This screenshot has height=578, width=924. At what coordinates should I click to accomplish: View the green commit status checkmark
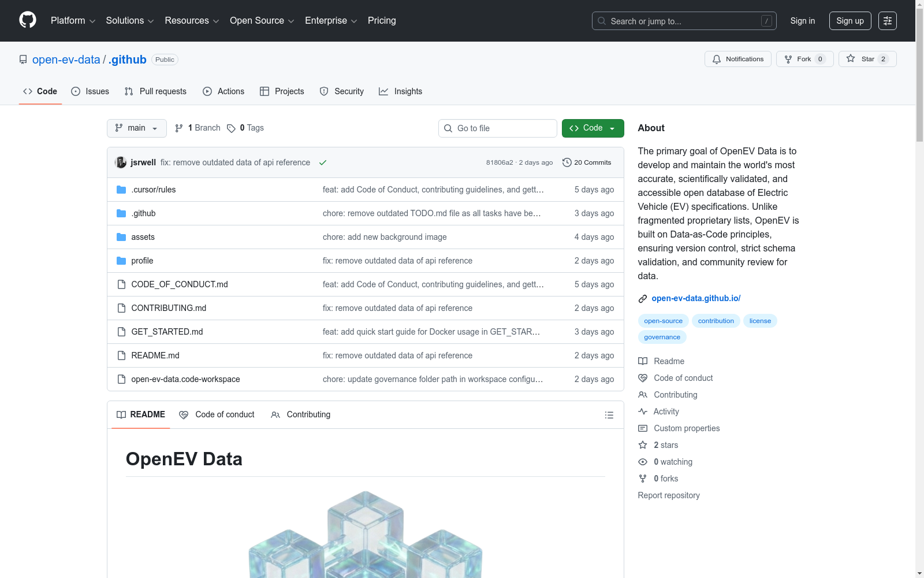(323, 162)
